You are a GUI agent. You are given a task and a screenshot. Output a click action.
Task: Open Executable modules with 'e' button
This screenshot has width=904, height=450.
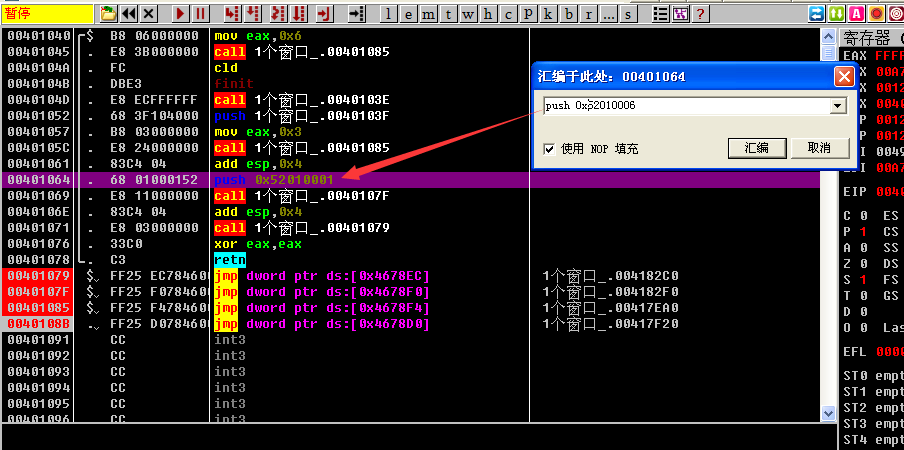click(x=409, y=13)
